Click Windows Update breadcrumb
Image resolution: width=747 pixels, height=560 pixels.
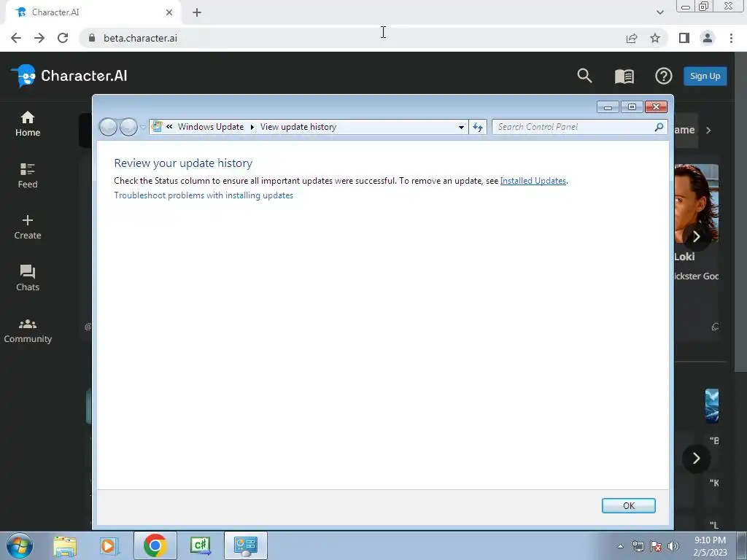point(211,127)
